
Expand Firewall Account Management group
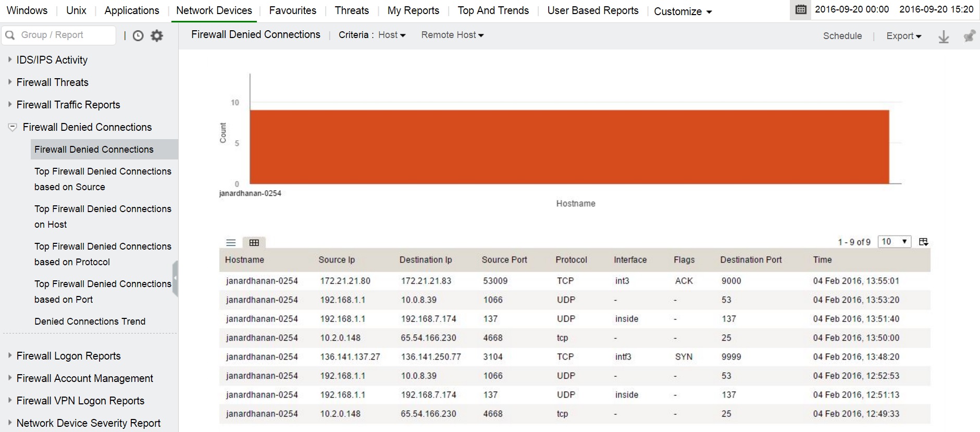(10, 378)
